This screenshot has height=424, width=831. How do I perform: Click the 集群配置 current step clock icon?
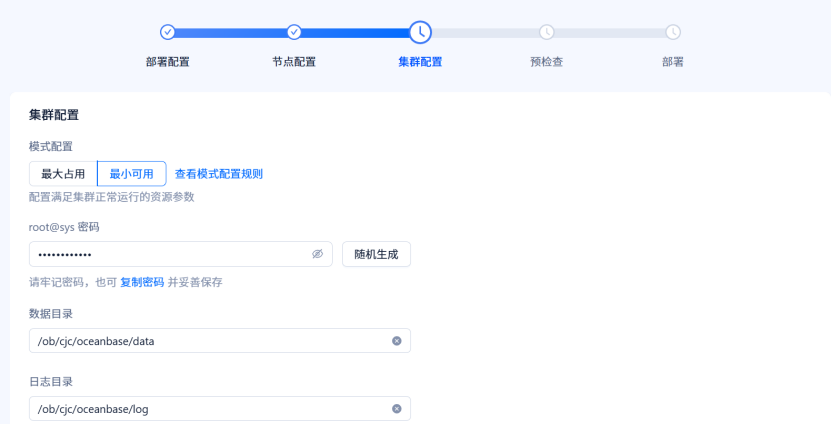pos(420,32)
